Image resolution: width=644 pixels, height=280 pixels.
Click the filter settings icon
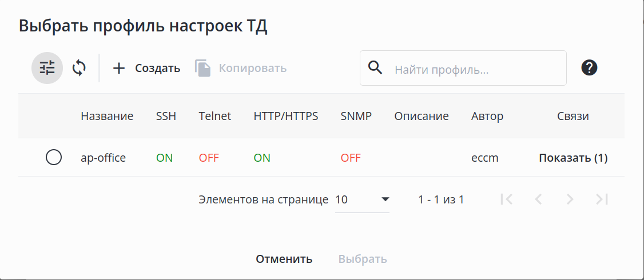(47, 68)
